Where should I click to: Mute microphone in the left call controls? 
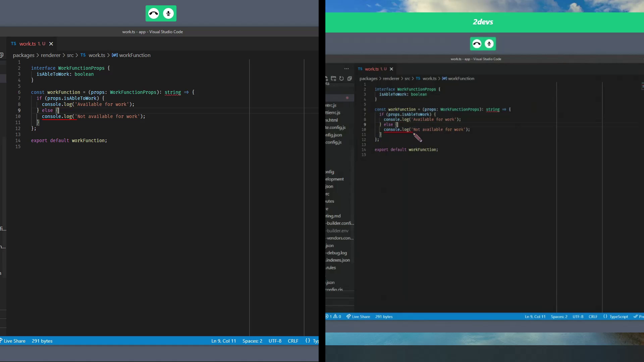click(168, 14)
